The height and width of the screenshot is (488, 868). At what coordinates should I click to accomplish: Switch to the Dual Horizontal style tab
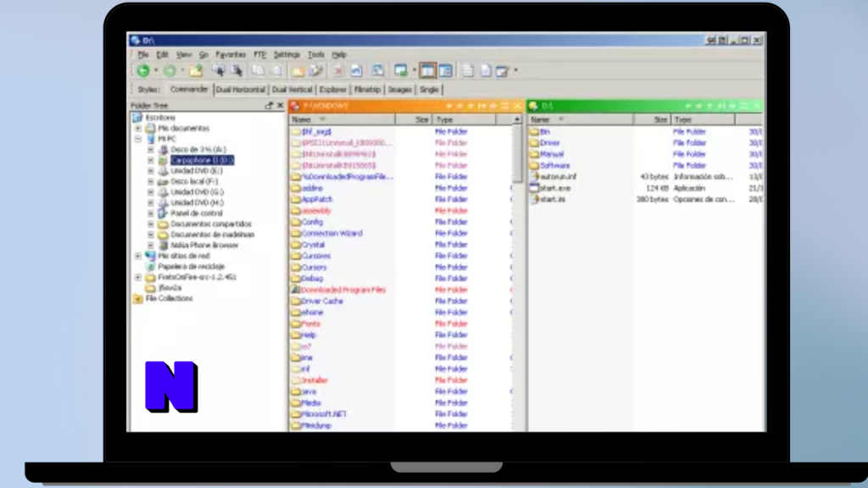point(240,90)
